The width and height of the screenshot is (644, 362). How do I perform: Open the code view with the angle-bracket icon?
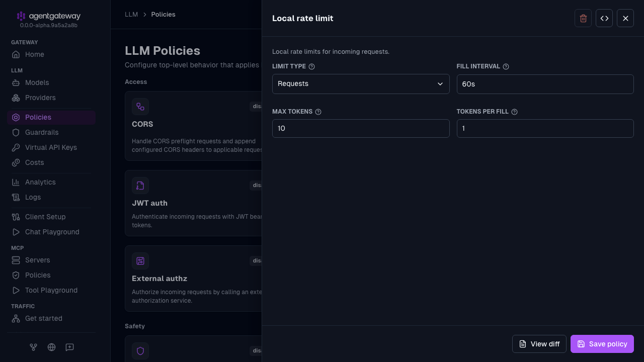tap(604, 18)
